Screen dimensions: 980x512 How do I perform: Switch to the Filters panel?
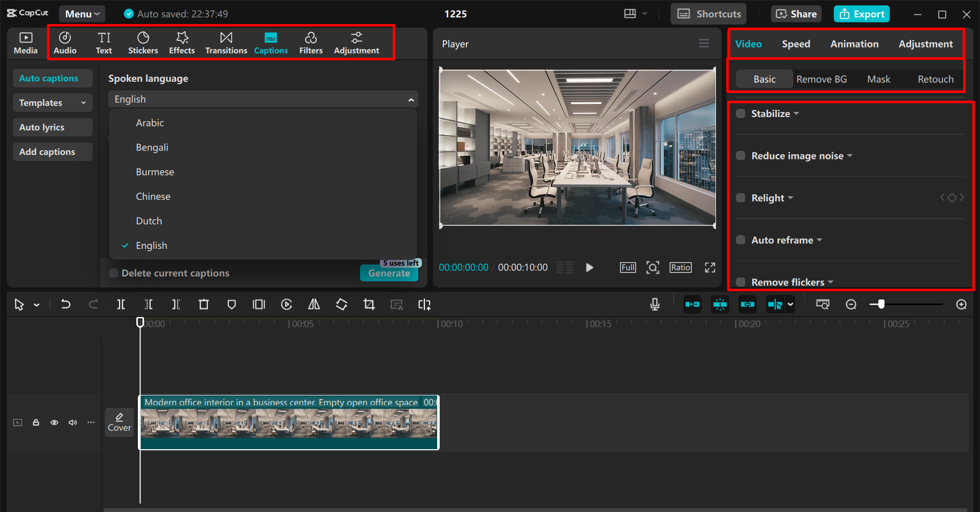(x=310, y=42)
